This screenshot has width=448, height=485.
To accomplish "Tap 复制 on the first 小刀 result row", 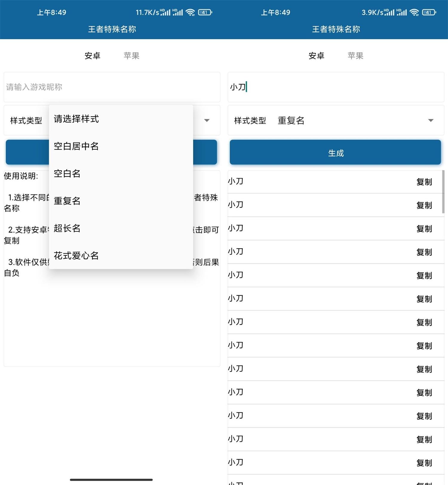I will click(x=424, y=182).
